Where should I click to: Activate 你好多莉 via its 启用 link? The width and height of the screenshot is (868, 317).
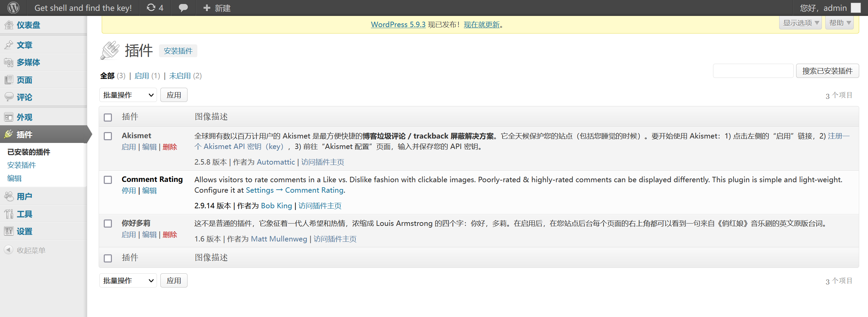click(x=129, y=235)
